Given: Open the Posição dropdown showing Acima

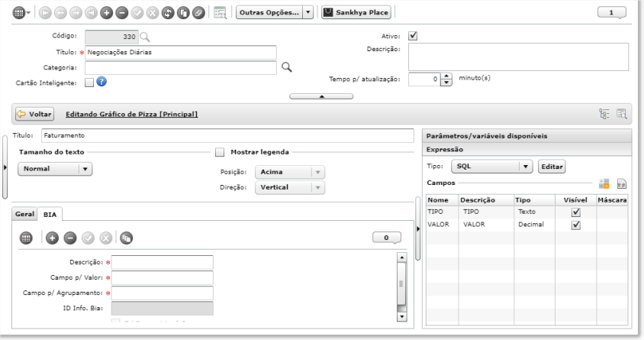Looking at the screenshot, I should pos(290,172).
